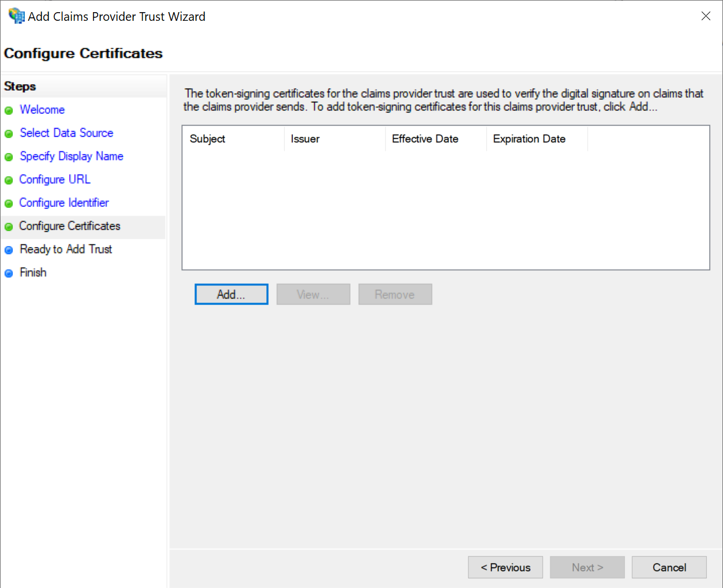The width and height of the screenshot is (723, 588).
Task: Click the wizard icon in the title bar
Action: point(16,16)
